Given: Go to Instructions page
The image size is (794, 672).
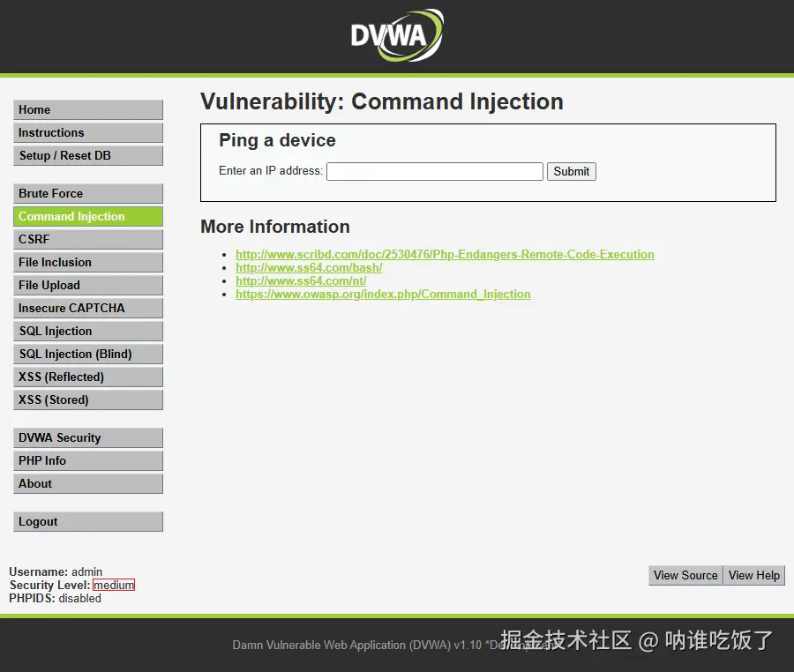Looking at the screenshot, I should coord(88,132).
